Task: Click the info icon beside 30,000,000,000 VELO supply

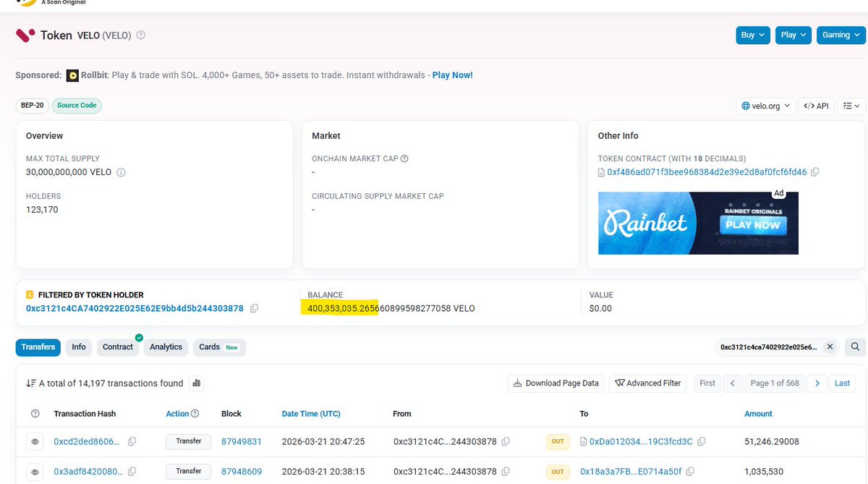Action: (122, 173)
